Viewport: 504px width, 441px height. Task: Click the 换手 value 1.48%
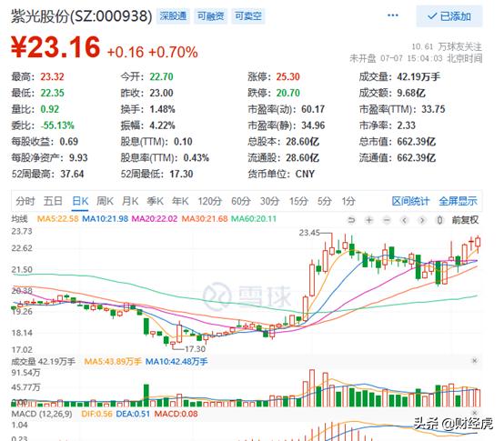point(162,109)
